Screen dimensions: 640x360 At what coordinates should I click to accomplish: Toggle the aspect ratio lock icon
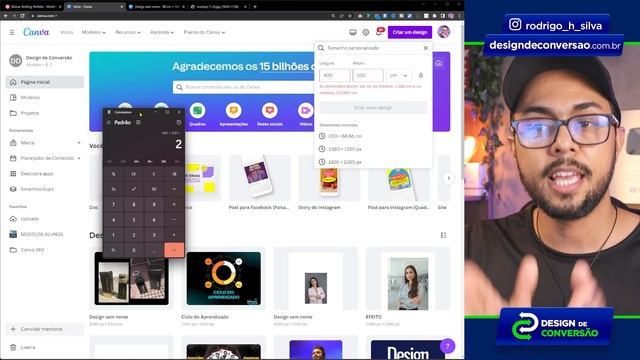(x=421, y=75)
